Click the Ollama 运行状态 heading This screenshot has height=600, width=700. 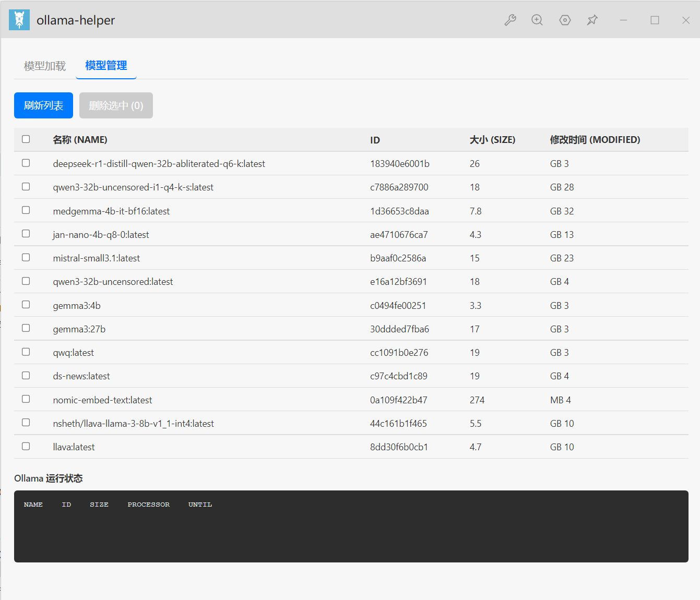click(x=49, y=478)
